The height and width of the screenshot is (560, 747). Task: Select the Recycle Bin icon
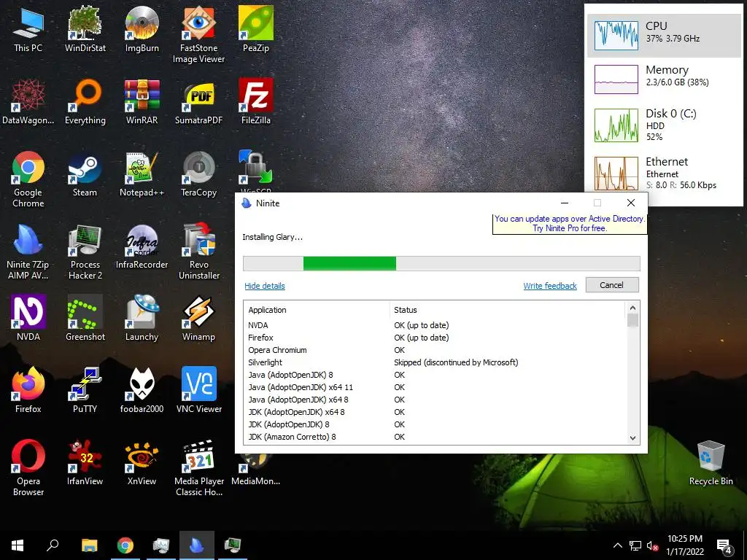click(711, 463)
